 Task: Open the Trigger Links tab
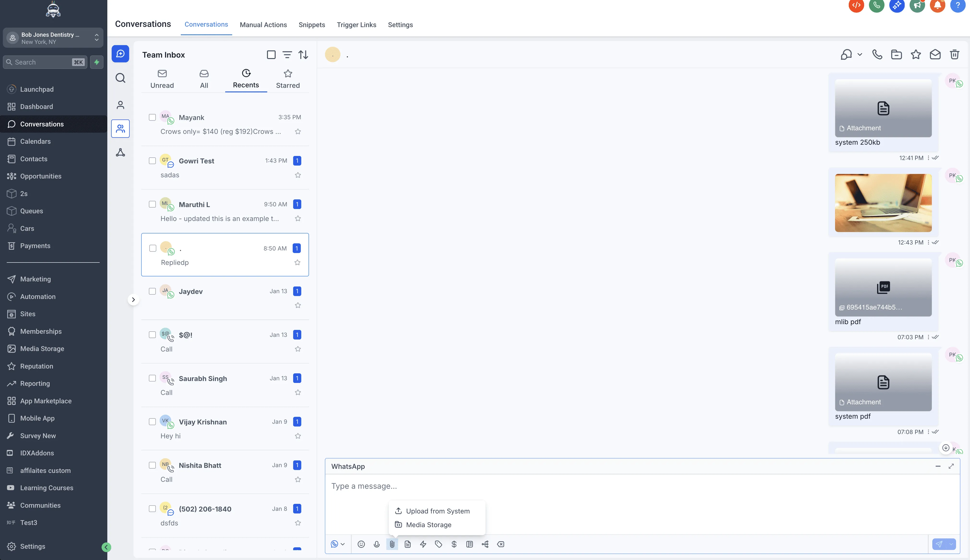coord(356,25)
